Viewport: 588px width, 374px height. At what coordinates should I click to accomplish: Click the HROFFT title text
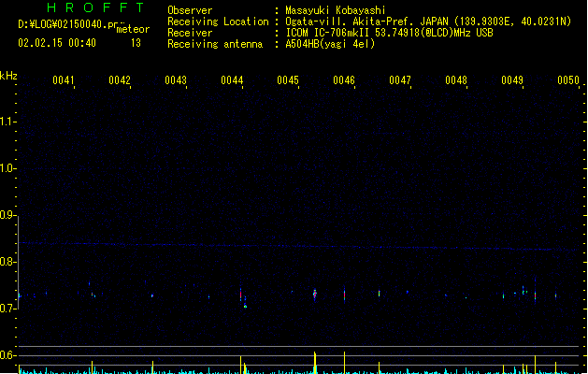pyautogui.click(x=95, y=7)
